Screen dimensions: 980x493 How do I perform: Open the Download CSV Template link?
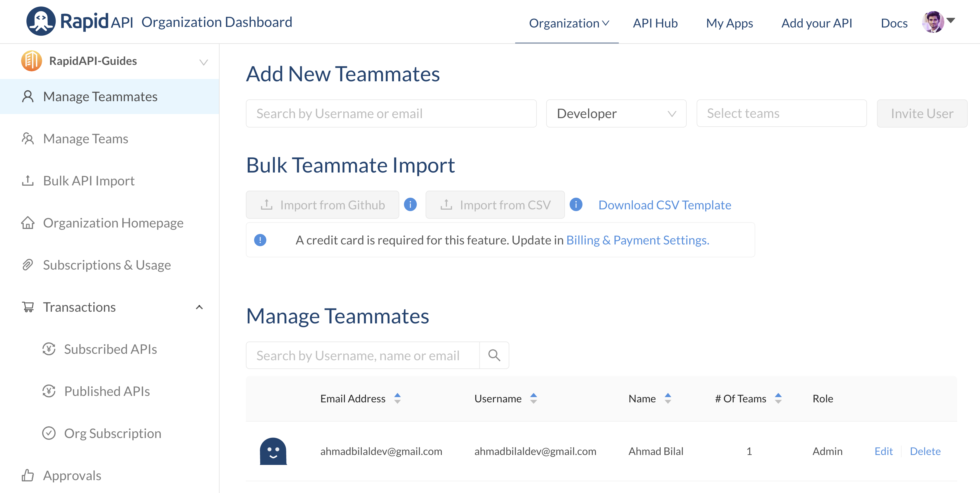[x=664, y=205]
